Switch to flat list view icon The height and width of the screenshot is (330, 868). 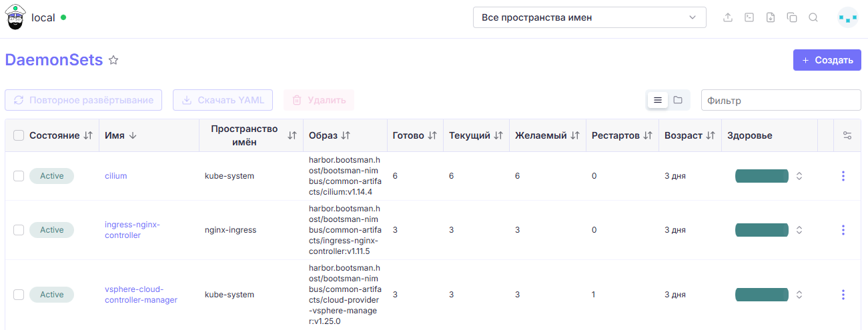coord(658,100)
